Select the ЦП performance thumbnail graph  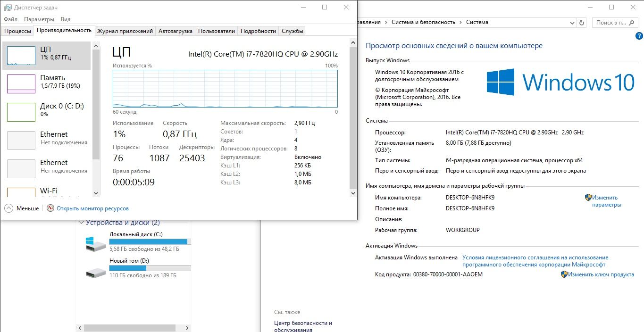click(x=21, y=55)
